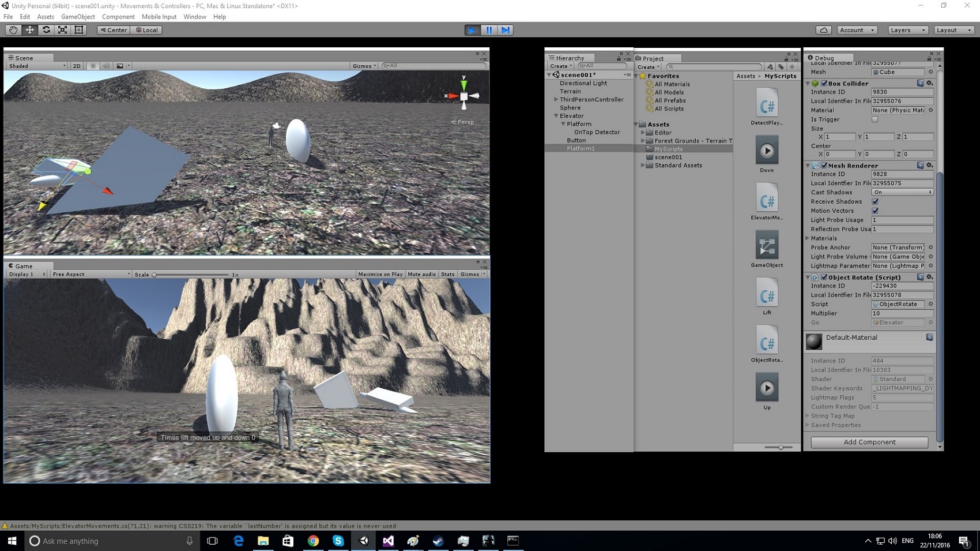Select the Move tool
The height and width of the screenshot is (551, 980).
(29, 30)
